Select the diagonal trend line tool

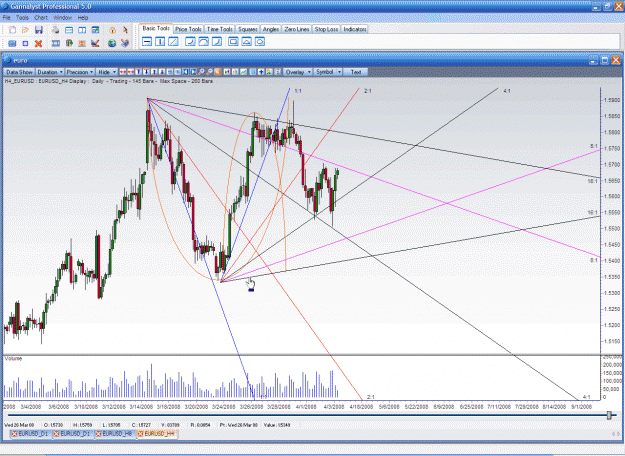tap(173, 41)
